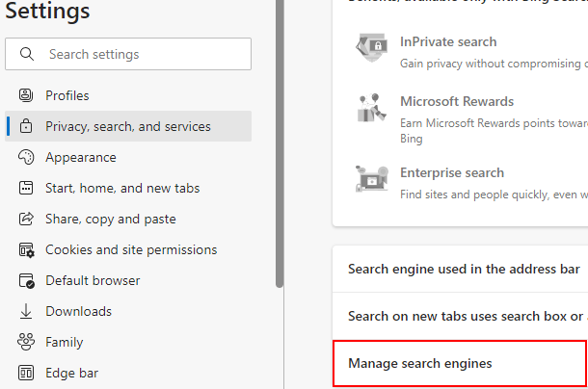Screen dimensions: 588x389
Task: Click the sidebar vertical scrollbar
Action: [280, 144]
